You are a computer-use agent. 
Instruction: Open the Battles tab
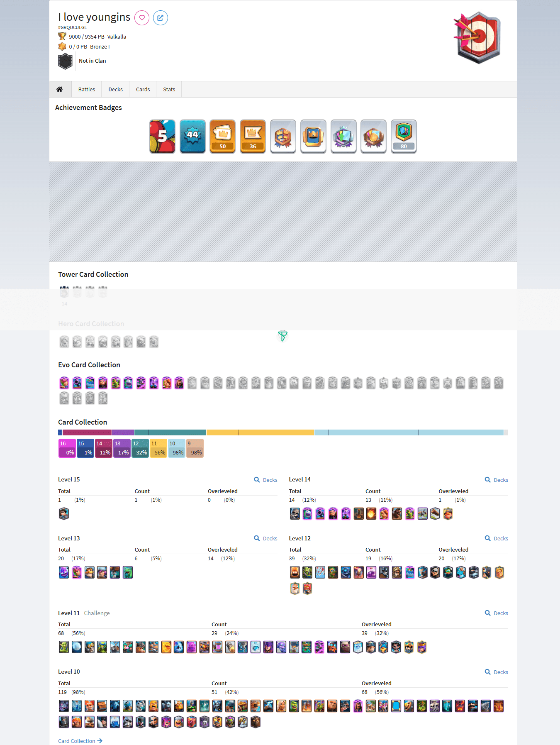[x=86, y=89]
